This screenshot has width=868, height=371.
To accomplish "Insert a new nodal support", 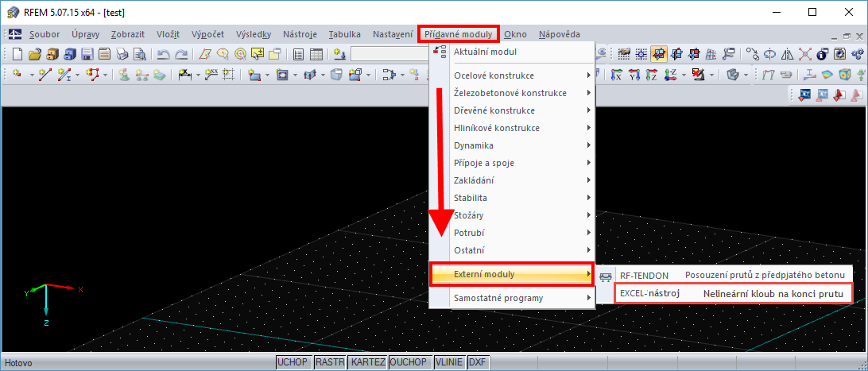I will pos(125,74).
